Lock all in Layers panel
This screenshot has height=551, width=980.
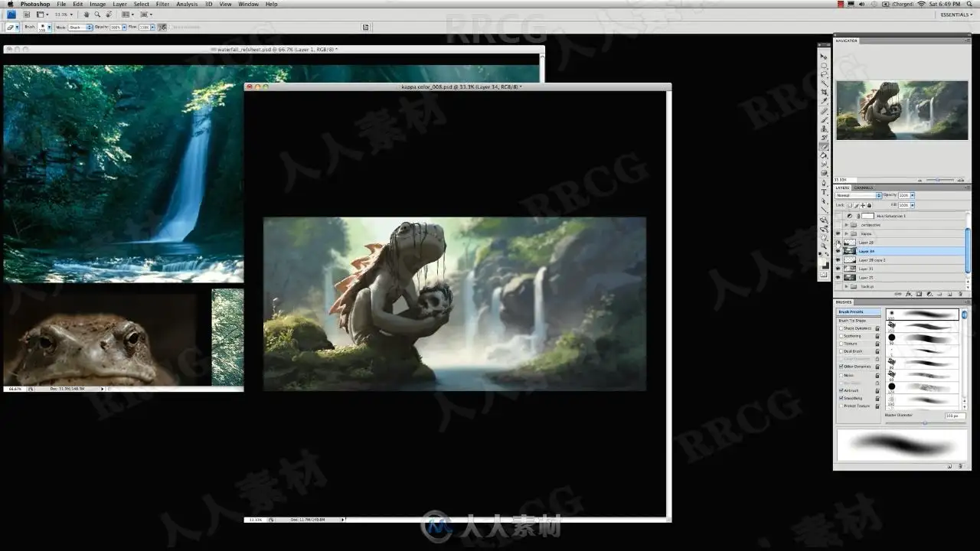point(869,205)
